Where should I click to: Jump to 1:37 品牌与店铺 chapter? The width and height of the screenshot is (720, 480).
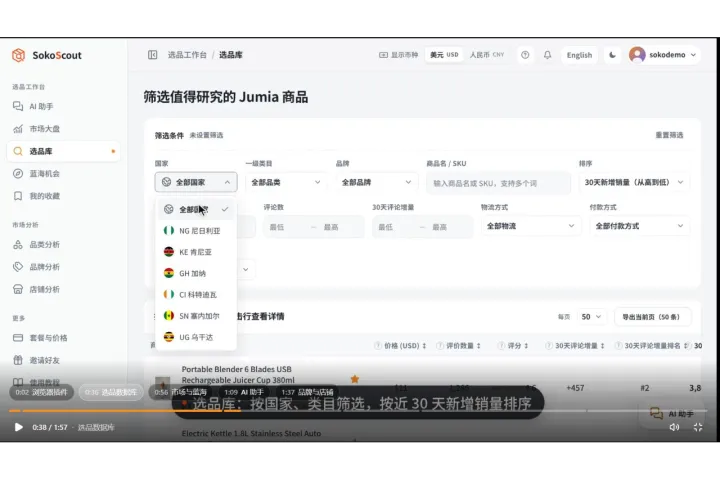tap(308, 392)
